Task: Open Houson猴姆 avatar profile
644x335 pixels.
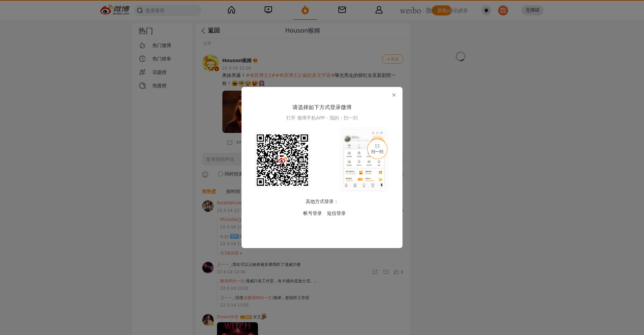Action: click(x=211, y=63)
